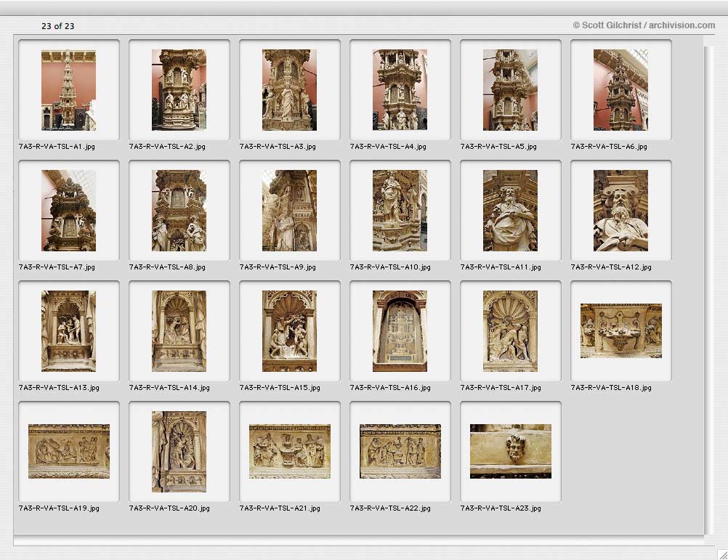
Task: Select thumbnail 7A3-R-VA-TSL-A18.jpg
Action: coord(620,330)
